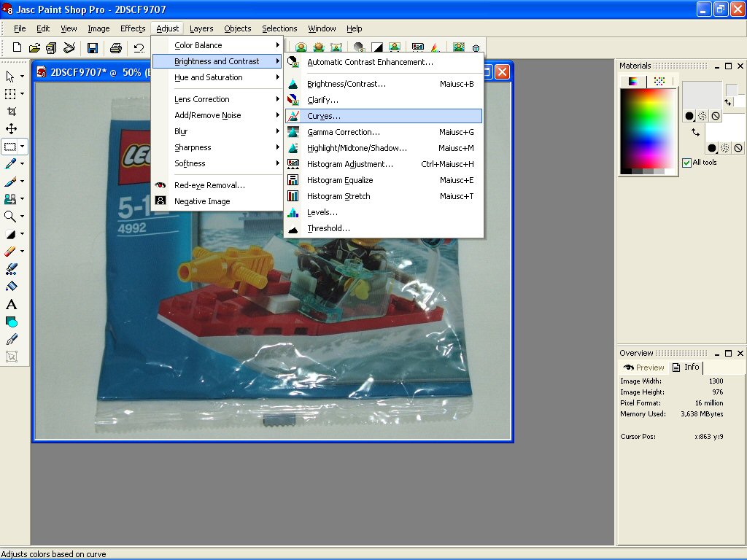Switch to the Swatches tab in Materials
Screen dimensions: 747x560
659,81
